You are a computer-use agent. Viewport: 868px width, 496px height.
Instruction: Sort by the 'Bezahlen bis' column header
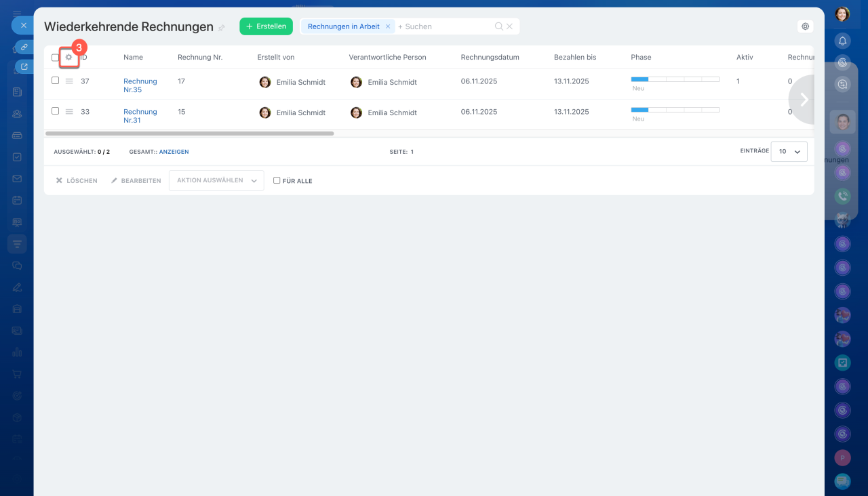click(x=574, y=58)
